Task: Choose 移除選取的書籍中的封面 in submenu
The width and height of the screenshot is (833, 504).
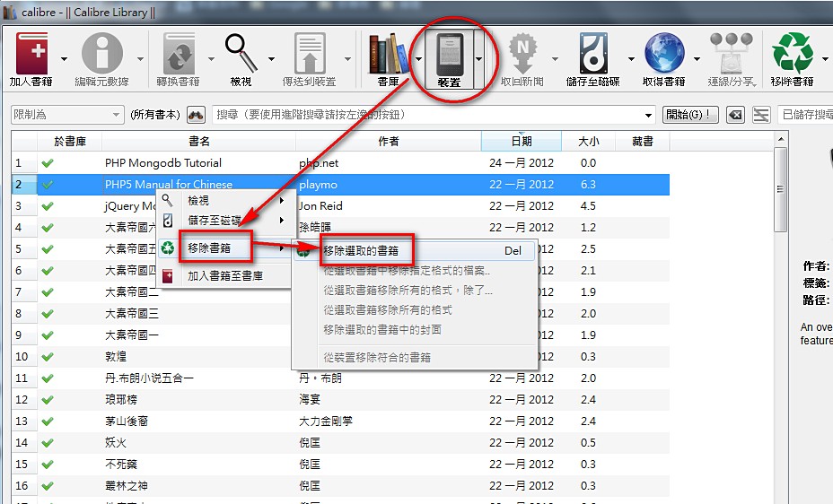Action: tap(415, 329)
